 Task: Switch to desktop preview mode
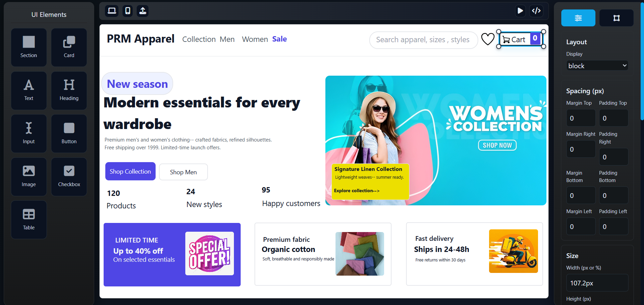click(112, 11)
